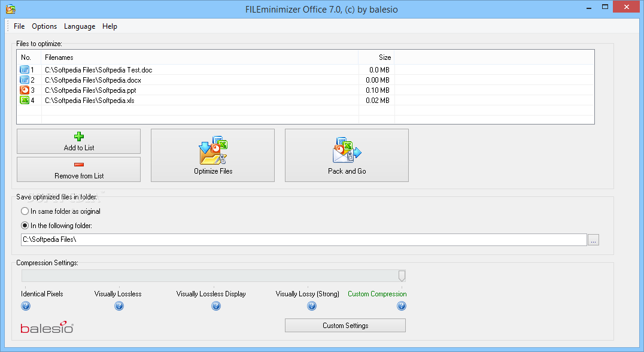Open help for Visually Lossless setting
Screen dimensions: 644x352
point(119,306)
